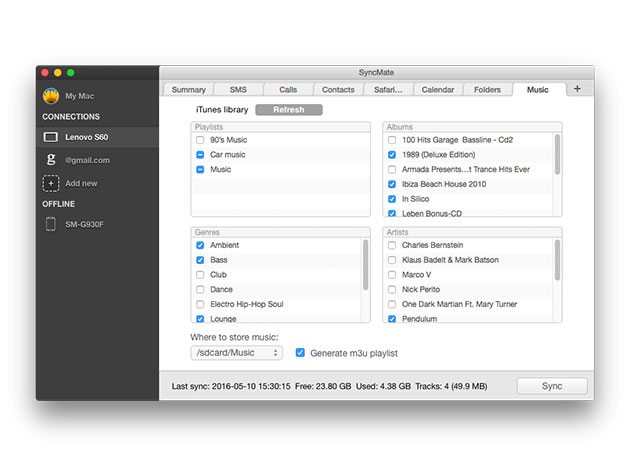Uncheck the Leben Bonus-CD album
Image resolution: width=630 pixels, height=473 pixels.
click(392, 213)
